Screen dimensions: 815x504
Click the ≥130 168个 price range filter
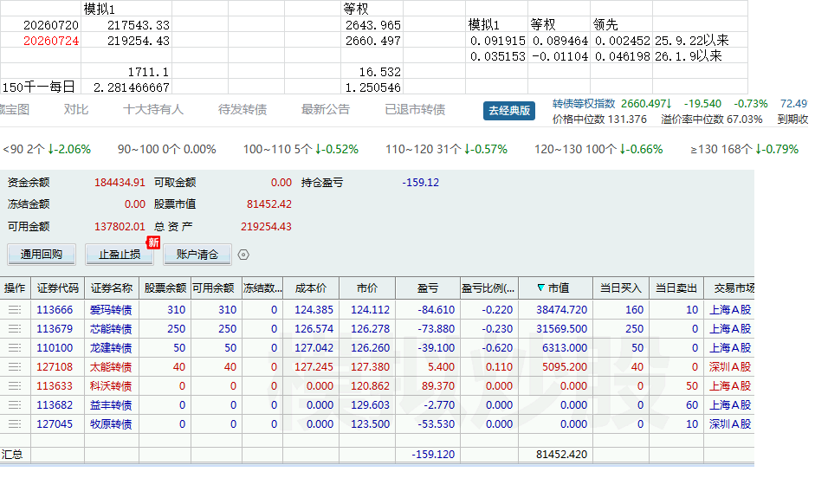click(x=744, y=150)
